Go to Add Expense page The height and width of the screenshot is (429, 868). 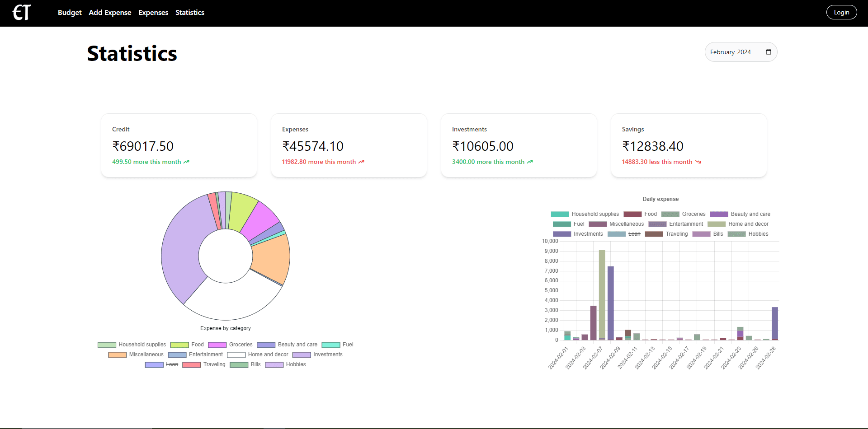pos(110,13)
